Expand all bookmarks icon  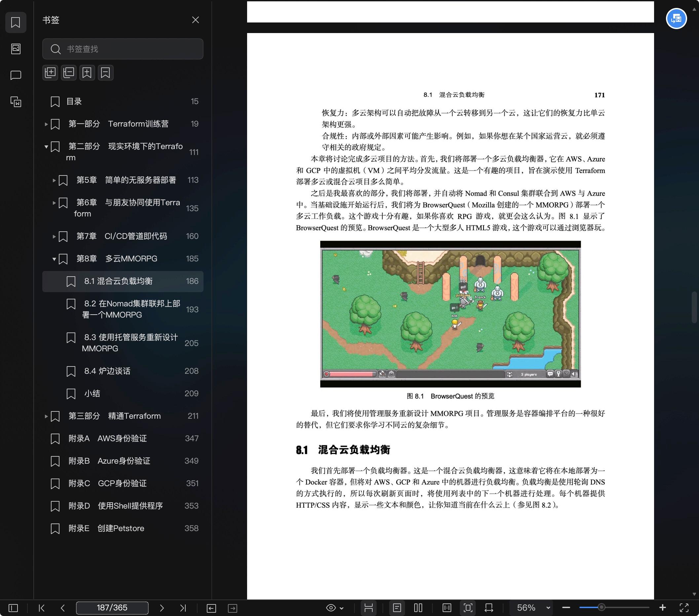click(50, 72)
